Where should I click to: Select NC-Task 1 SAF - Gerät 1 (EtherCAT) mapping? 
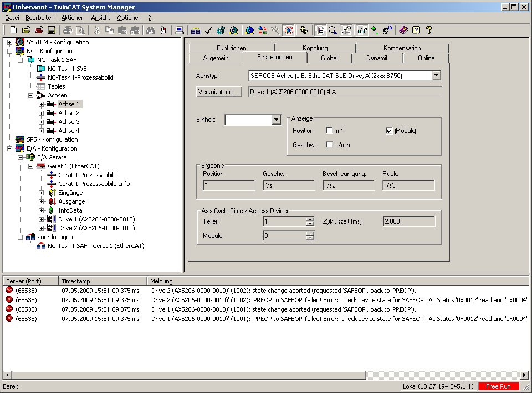96,246
